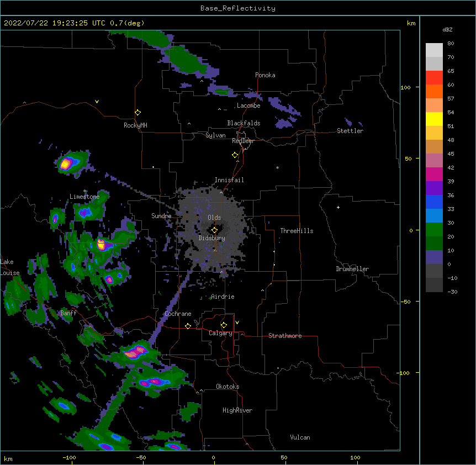The width and height of the screenshot is (476, 465).
Task: Click the Lake Louise label
Action: click(x=10, y=267)
